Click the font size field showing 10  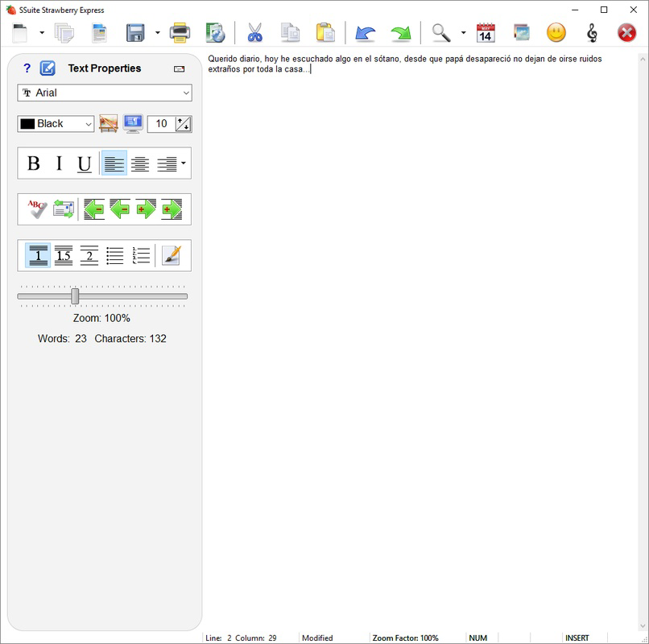(161, 124)
